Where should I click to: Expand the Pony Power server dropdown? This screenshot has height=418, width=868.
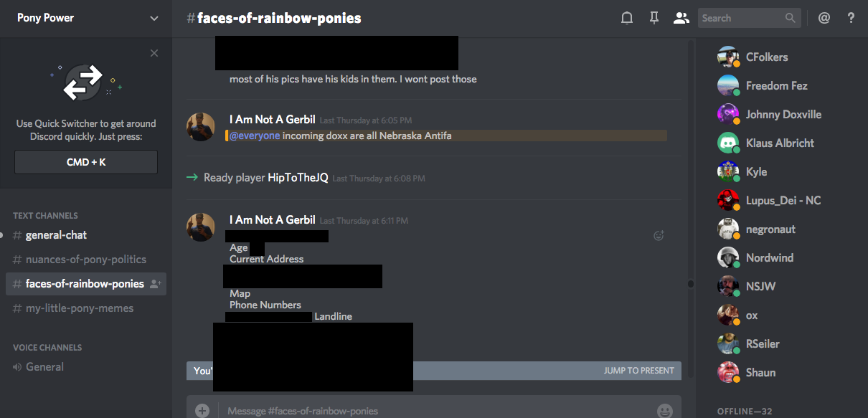(154, 18)
